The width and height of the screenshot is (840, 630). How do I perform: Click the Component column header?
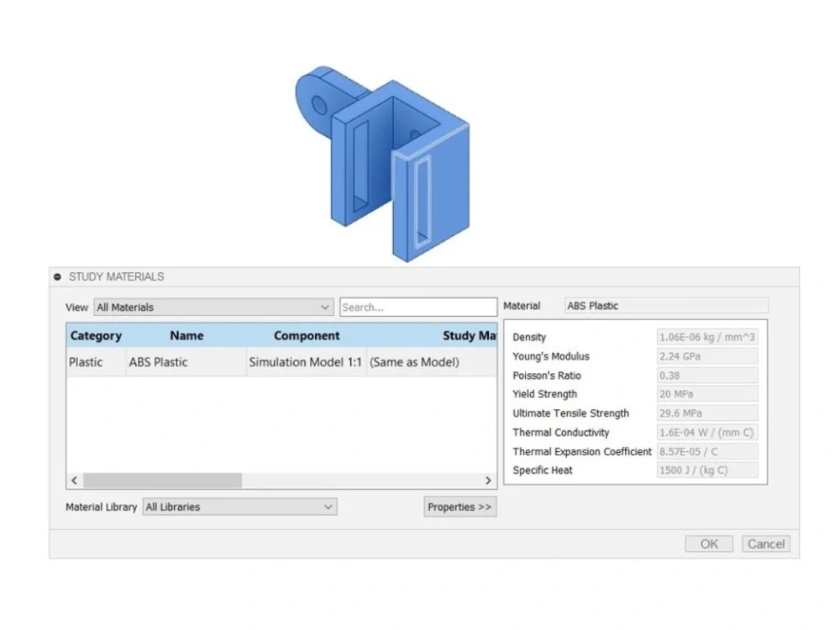(307, 336)
